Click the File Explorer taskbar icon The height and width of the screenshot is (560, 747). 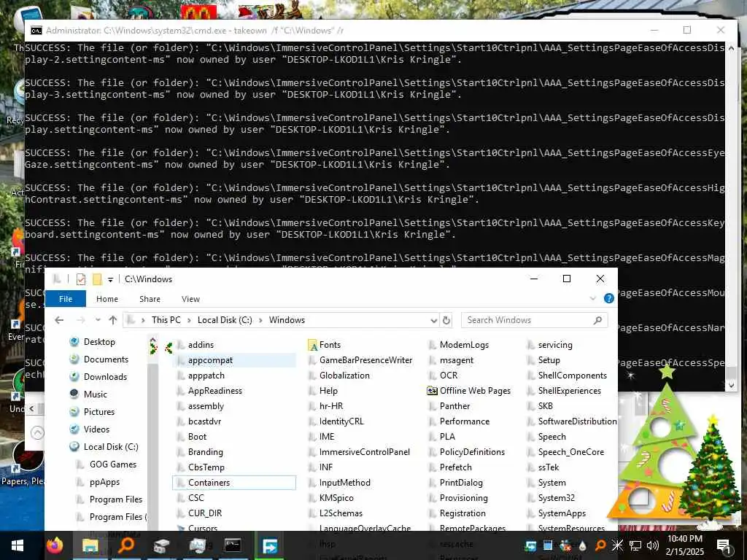point(90,545)
